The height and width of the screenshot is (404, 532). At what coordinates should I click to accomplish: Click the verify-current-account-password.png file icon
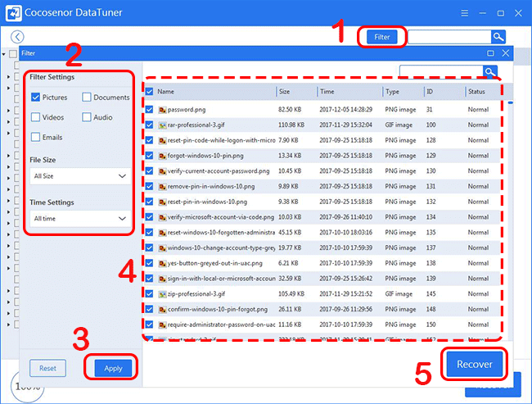tap(162, 171)
